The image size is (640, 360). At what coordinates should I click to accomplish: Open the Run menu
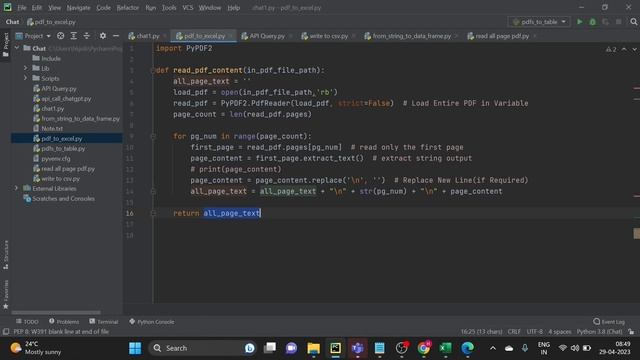click(151, 8)
